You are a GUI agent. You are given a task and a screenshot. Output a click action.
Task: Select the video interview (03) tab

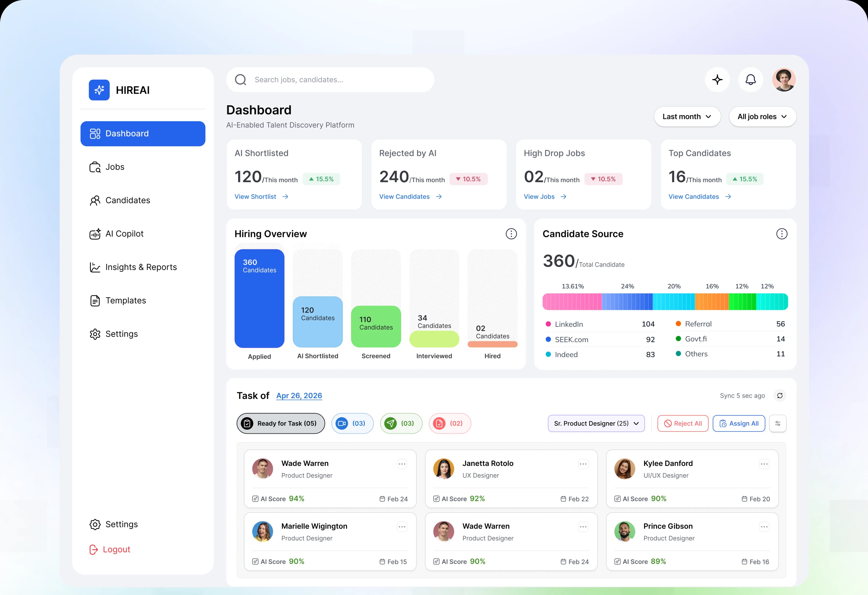(352, 423)
